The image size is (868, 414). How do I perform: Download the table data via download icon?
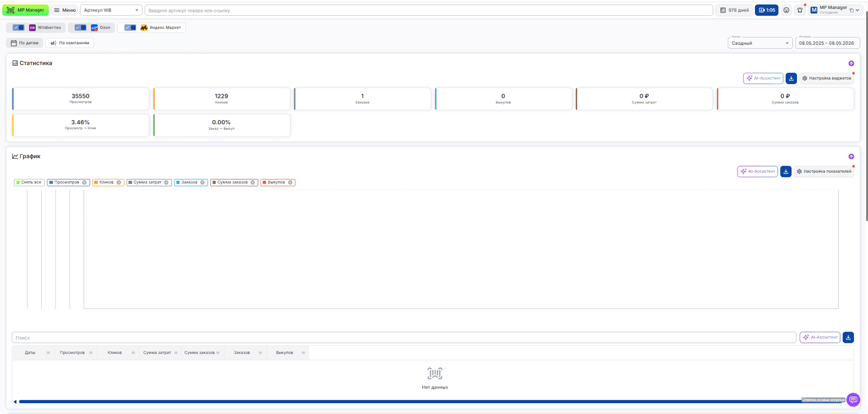point(848,337)
